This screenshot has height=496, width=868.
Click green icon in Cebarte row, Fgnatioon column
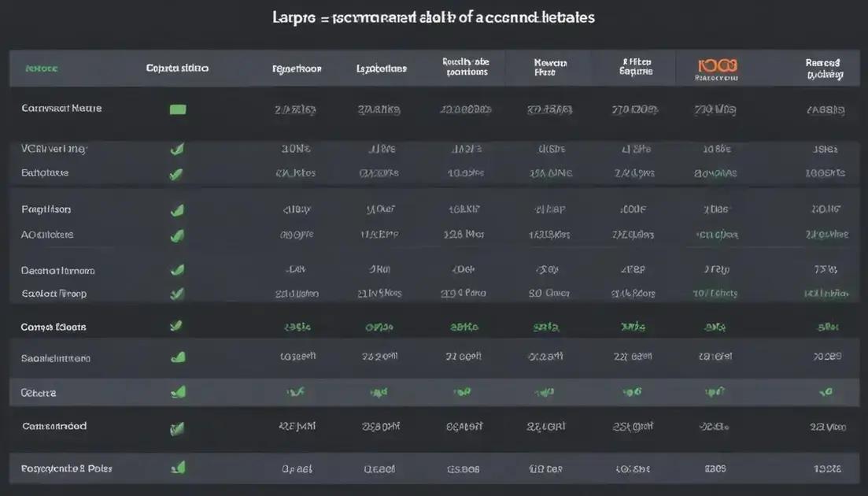296,391
